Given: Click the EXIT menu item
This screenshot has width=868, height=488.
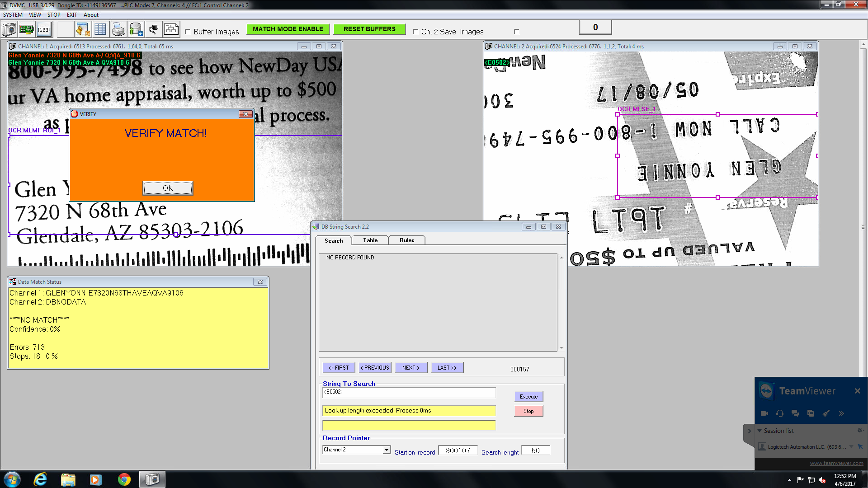Looking at the screenshot, I should click(x=72, y=15).
